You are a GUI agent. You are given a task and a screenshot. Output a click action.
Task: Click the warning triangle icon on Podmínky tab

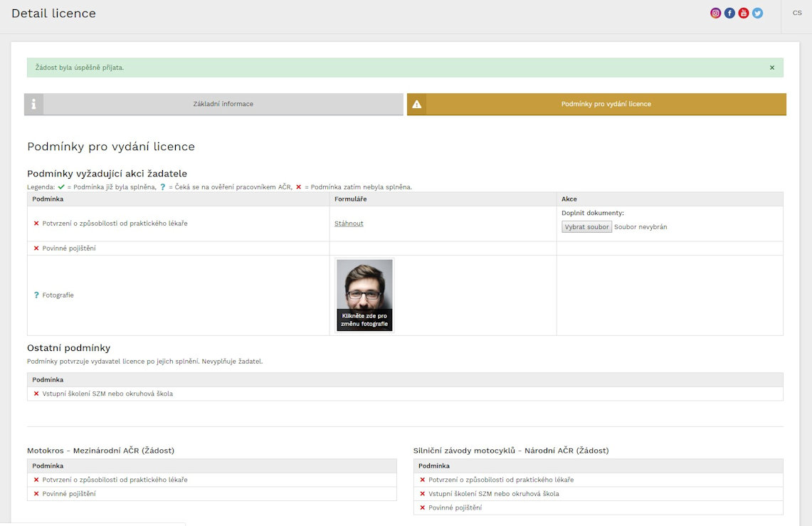416,104
